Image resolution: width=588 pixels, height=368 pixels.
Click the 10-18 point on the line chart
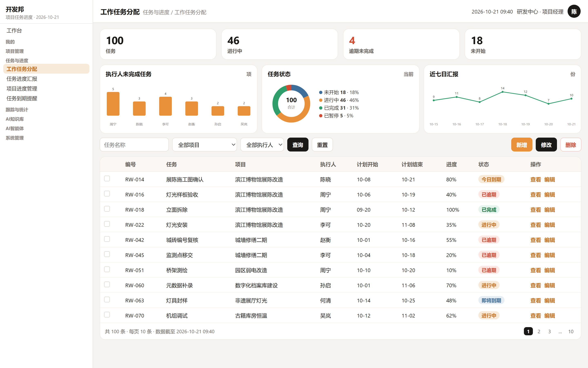[x=502, y=92]
